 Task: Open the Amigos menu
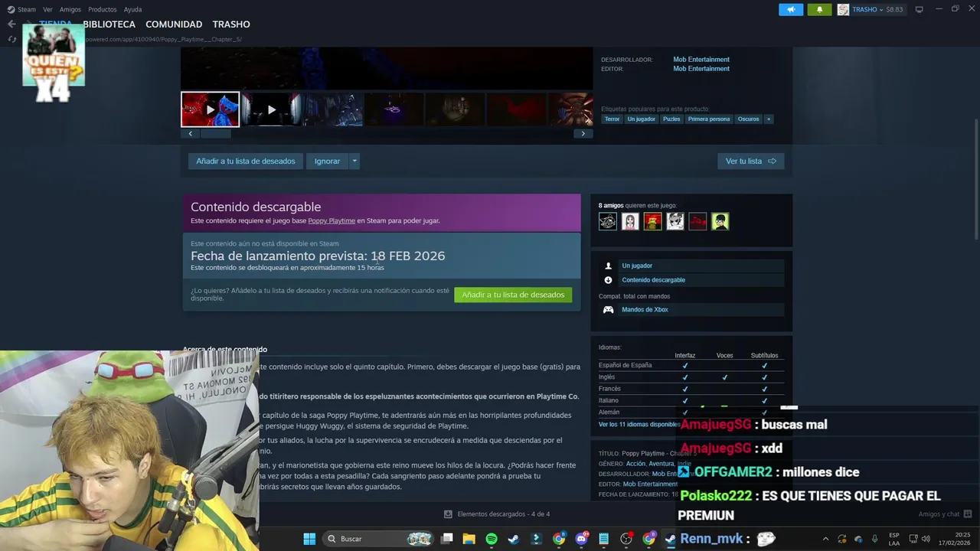point(70,9)
